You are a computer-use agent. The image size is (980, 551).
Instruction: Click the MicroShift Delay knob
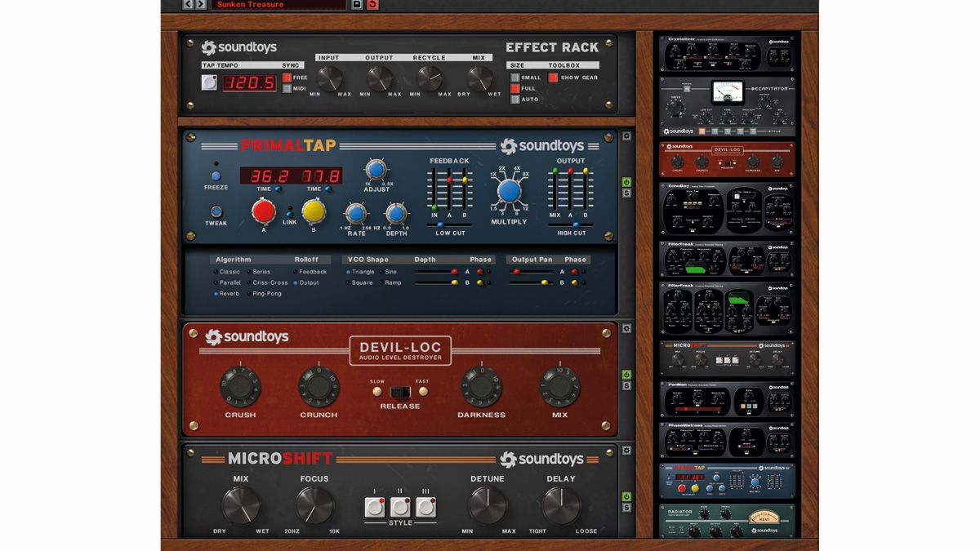(x=561, y=505)
